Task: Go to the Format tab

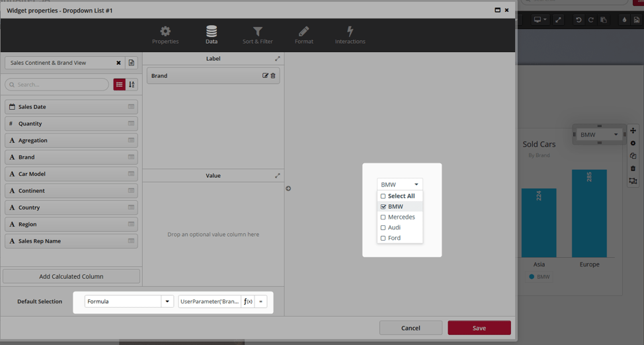Action: (x=304, y=35)
